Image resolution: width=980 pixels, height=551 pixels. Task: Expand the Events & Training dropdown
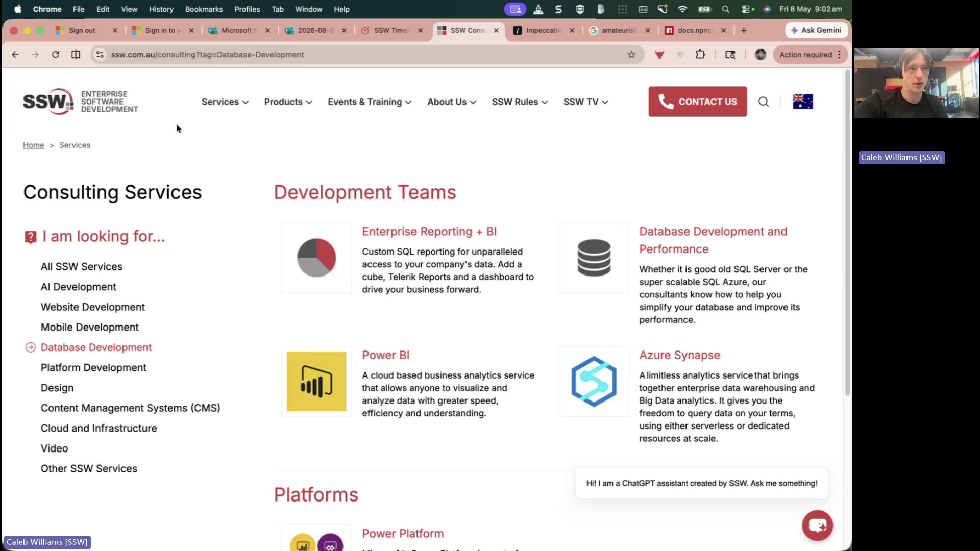click(x=370, y=102)
